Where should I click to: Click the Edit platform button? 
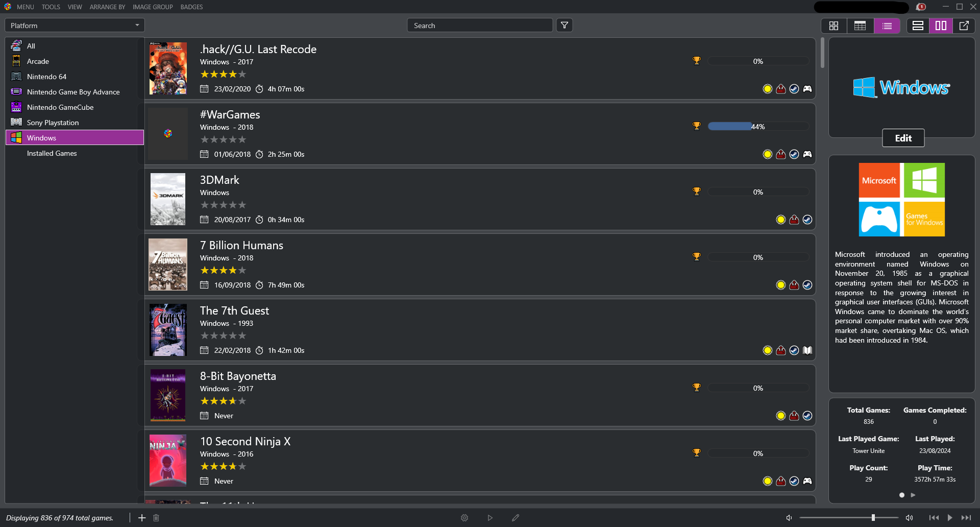click(x=903, y=138)
